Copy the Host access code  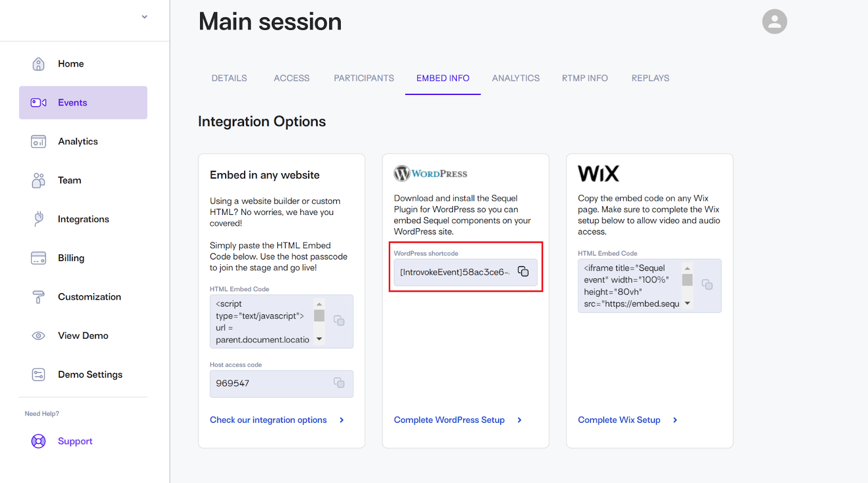(x=339, y=383)
